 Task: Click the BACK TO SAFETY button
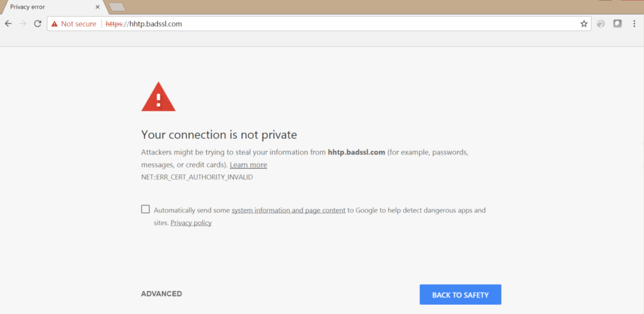pos(460,294)
